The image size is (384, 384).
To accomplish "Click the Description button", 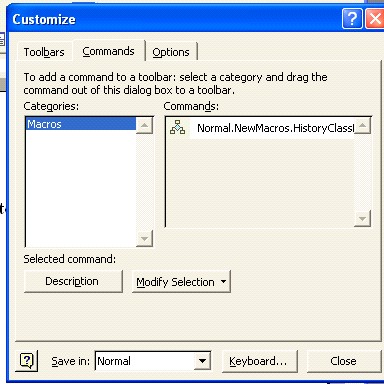I will click(73, 281).
